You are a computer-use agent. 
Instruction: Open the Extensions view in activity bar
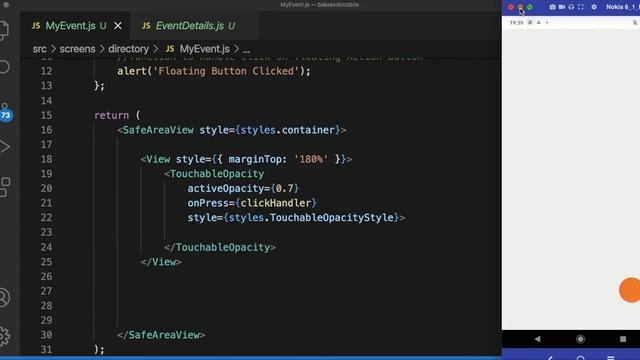[5, 187]
